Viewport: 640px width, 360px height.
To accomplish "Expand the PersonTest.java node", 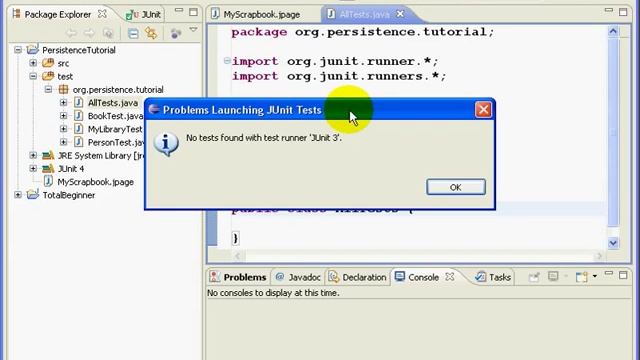I will (x=63, y=142).
